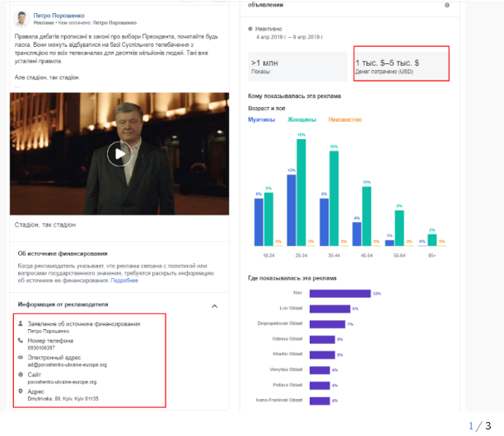Click the Петро Порошенко profile avatar
504x436 pixels.
[x=21, y=17]
